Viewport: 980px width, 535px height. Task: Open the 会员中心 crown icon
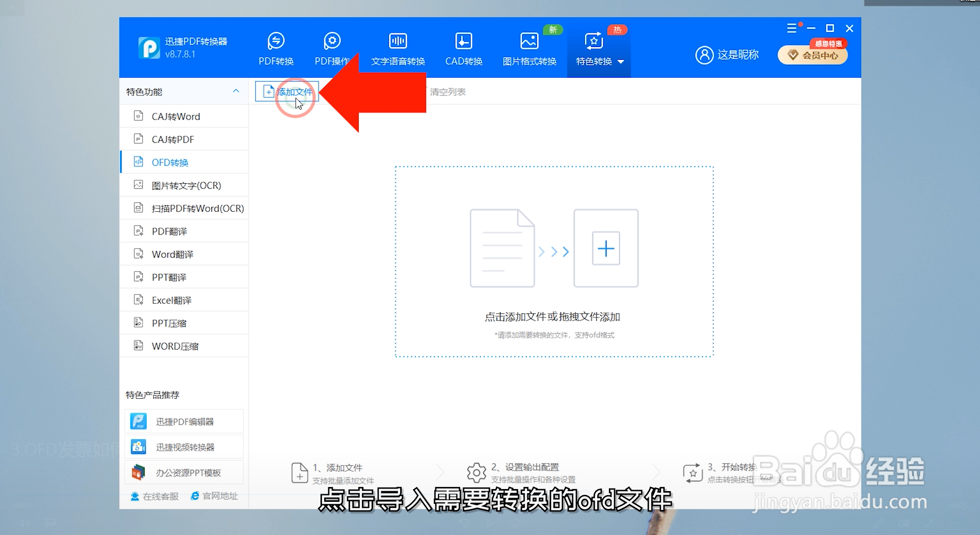pyautogui.click(x=812, y=55)
